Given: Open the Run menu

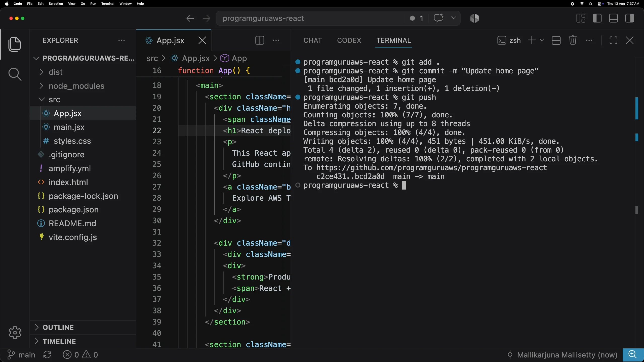Looking at the screenshot, I should (x=93, y=4).
